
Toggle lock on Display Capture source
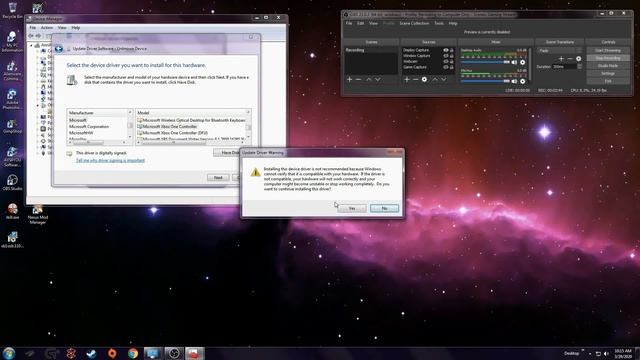pos(452,50)
